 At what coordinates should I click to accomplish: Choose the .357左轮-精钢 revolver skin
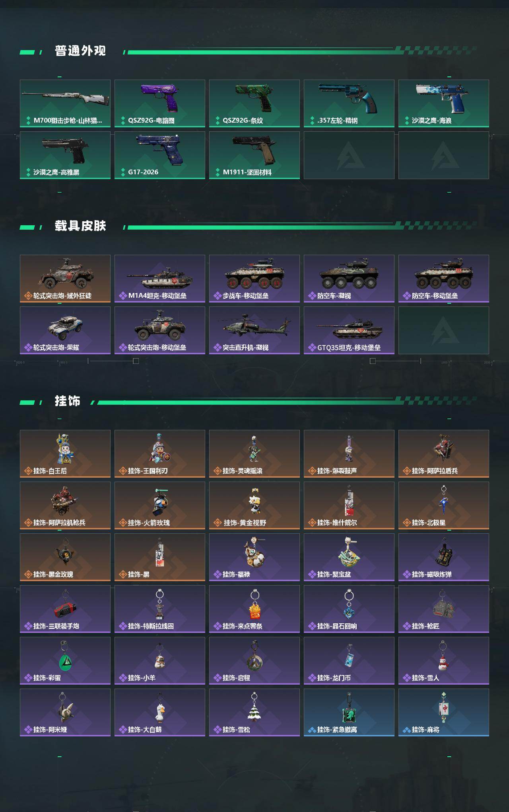(x=349, y=103)
